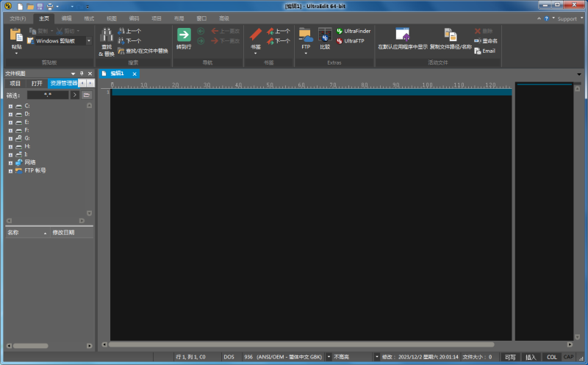This screenshot has width=588, height=365.
Task: Expand the FTP accounts (FTP 帐号) node
Action: pos(10,170)
